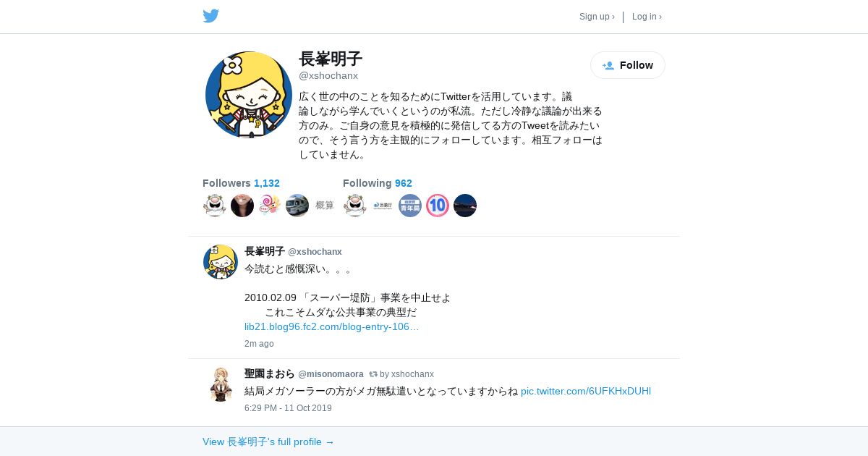Click the 概算 follower label
The width and height of the screenshot is (868, 456).
point(325,206)
